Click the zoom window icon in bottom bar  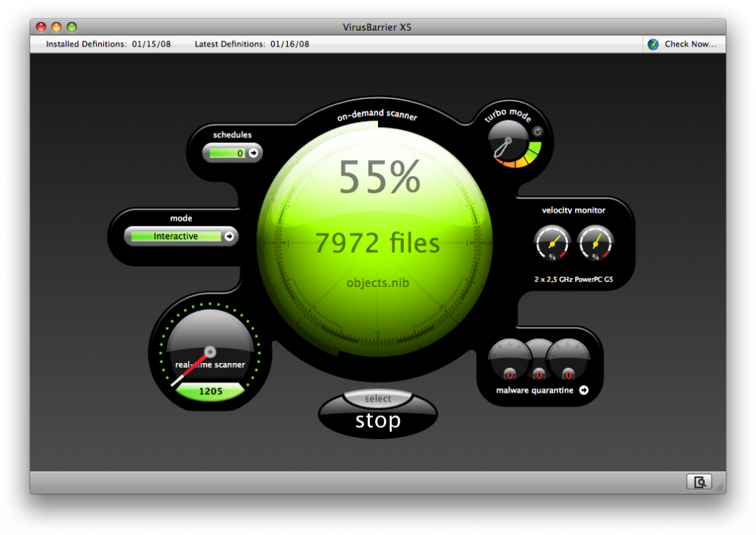coord(699,481)
